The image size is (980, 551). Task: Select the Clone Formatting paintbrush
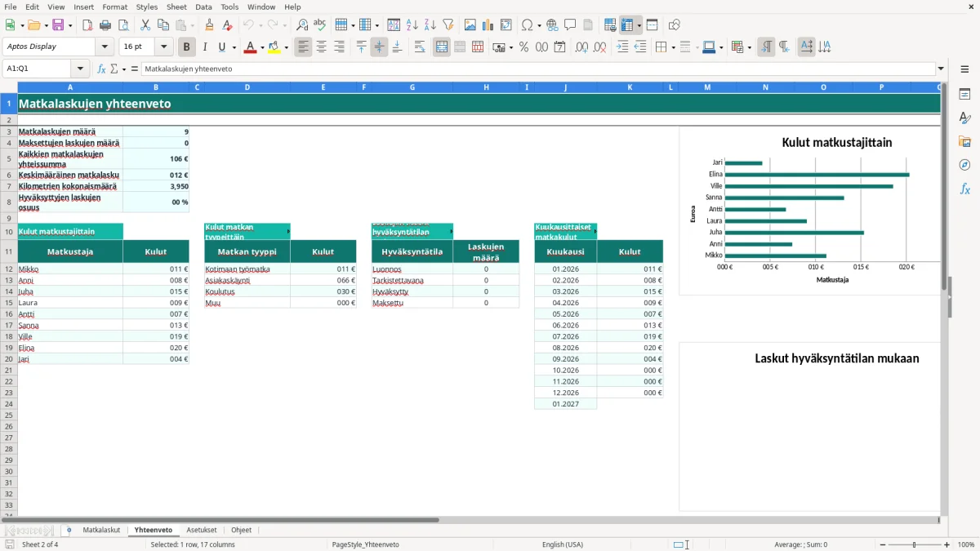(x=210, y=25)
